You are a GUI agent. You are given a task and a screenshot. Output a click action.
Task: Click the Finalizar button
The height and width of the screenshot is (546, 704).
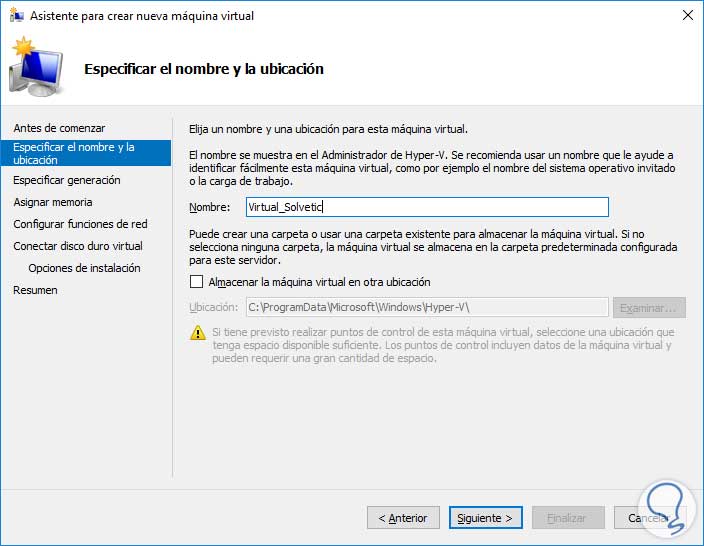[568, 518]
